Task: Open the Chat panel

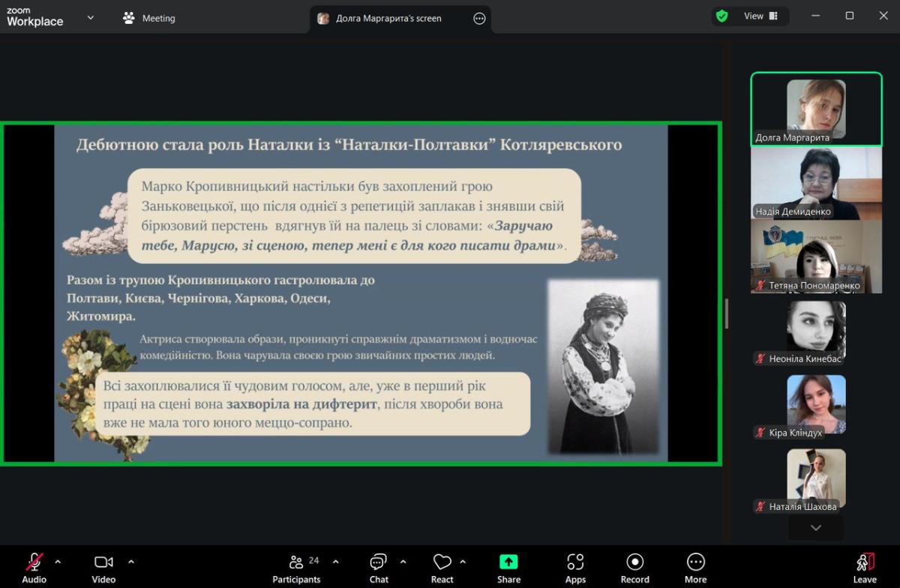Action: (x=379, y=568)
